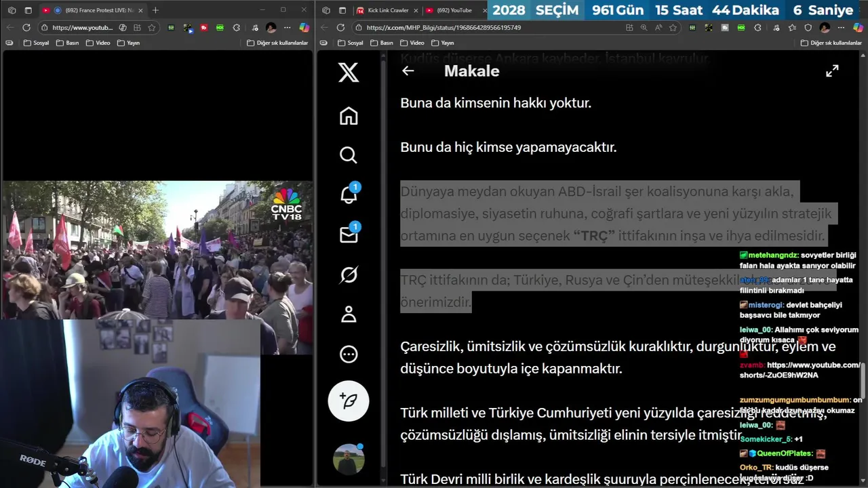Viewport: 868px width, 488px height.
Task: Open a new tab in left browser
Action: pos(155,10)
